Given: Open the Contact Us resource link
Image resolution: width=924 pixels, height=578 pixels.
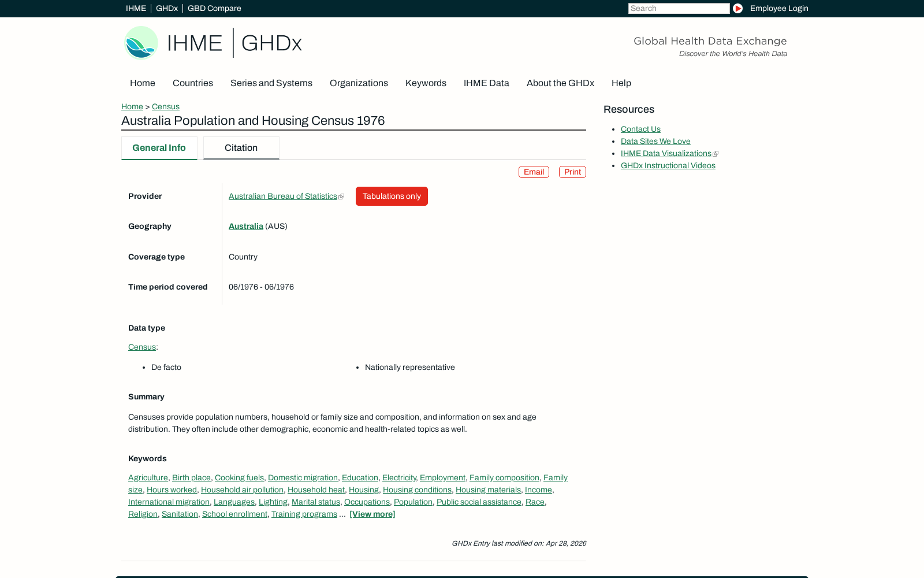Looking at the screenshot, I should 640,129.
